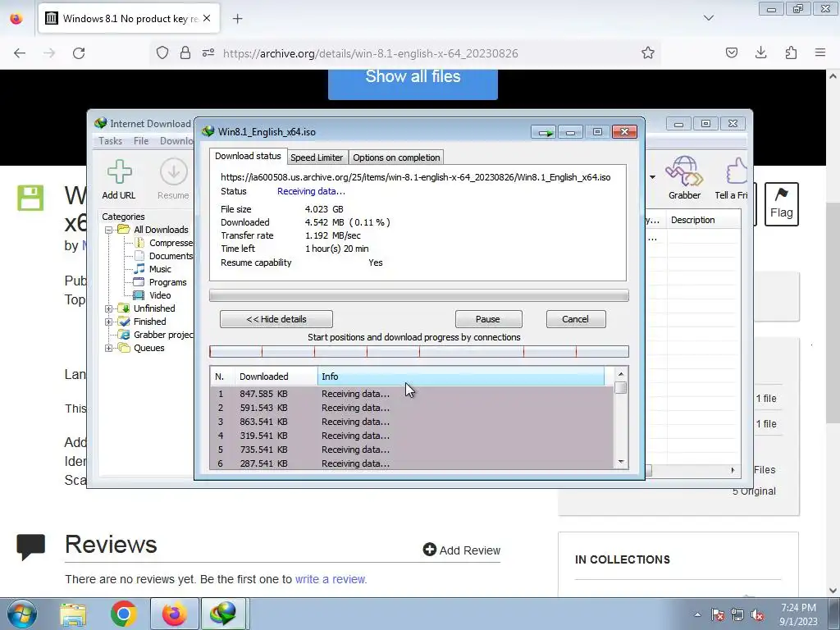
Task: Click the Downloaded column header
Action: (276, 377)
